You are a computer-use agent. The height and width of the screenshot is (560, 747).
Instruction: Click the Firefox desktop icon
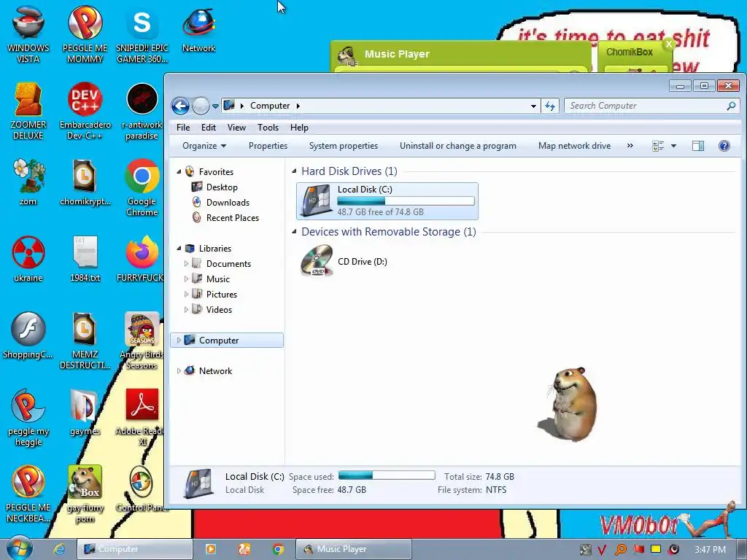pos(141,259)
